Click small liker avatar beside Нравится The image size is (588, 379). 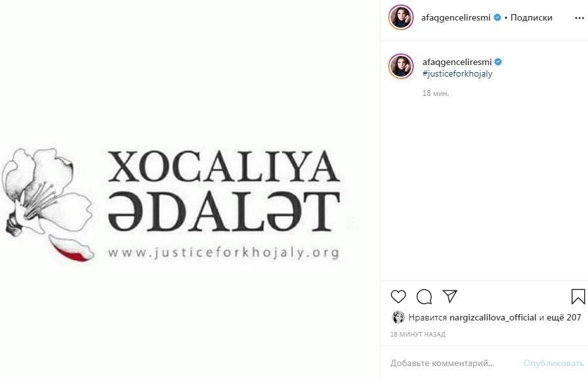pos(398,317)
